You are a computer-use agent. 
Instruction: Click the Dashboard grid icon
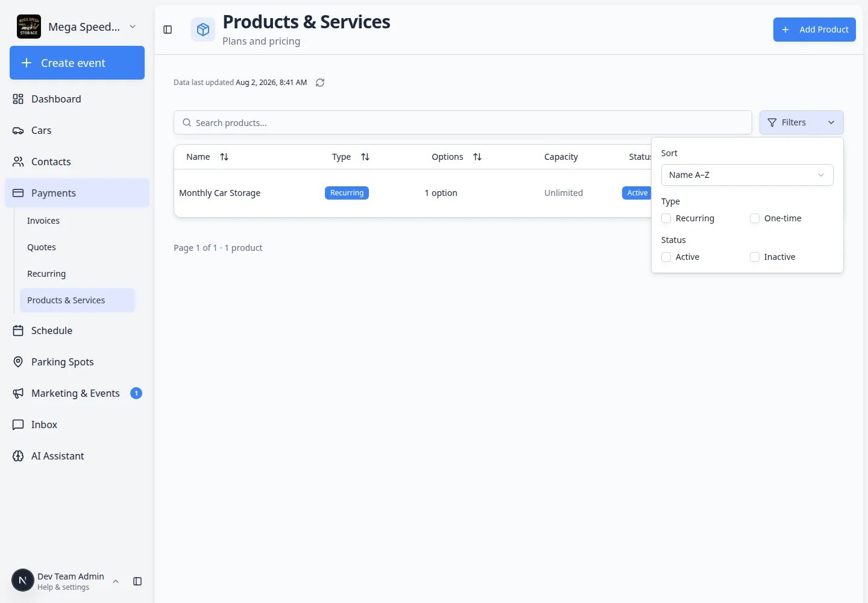pyautogui.click(x=18, y=99)
